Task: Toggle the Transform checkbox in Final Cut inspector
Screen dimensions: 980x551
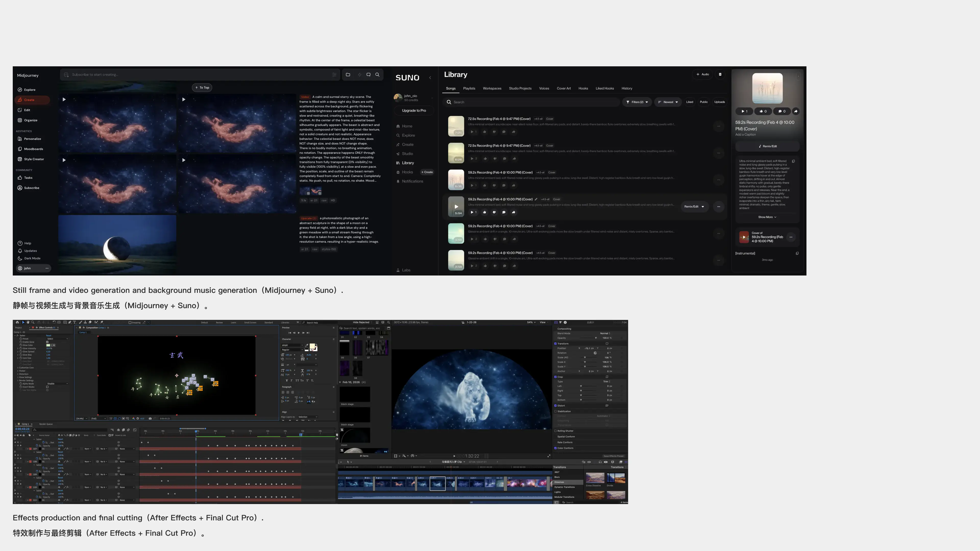Action: point(555,344)
